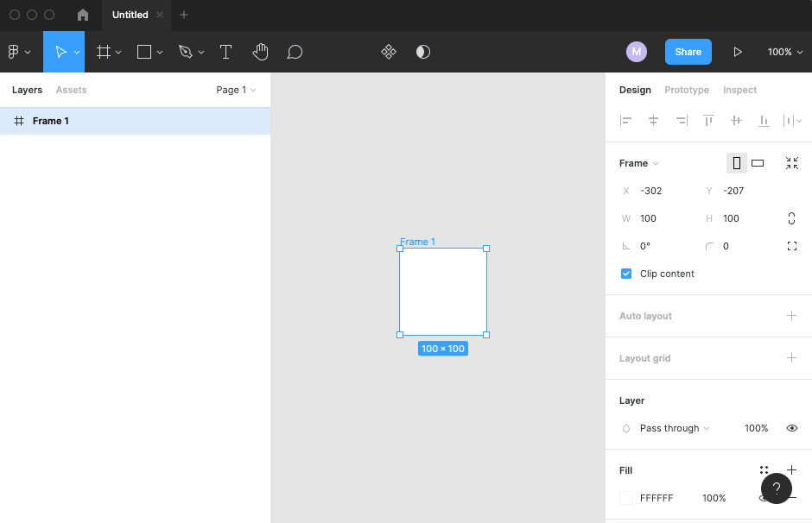Open Move tool dropdown arrow

pyautogui.click(x=77, y=53)
